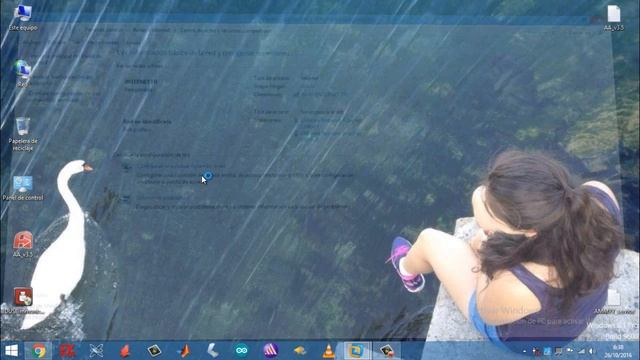Viewport: 640px width, 360px height.
Task: Click the red lettered icon beside Chrome
Action: pyautogui.click(x=68, y=351)
